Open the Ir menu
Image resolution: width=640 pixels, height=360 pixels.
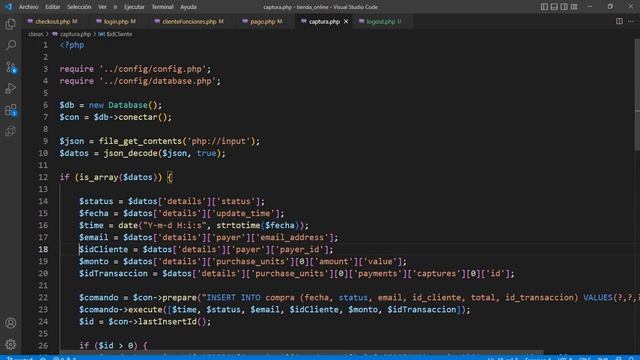[115, 7]
